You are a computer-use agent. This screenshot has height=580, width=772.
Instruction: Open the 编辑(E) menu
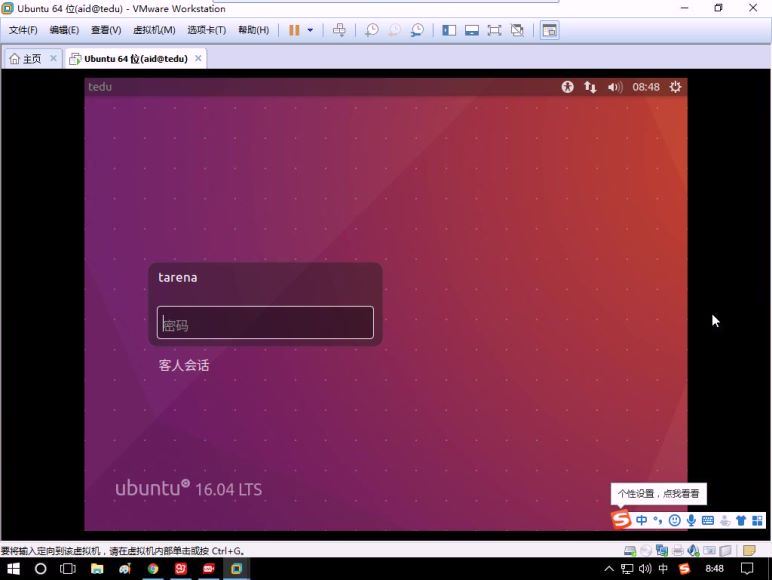tap(64, 30)
